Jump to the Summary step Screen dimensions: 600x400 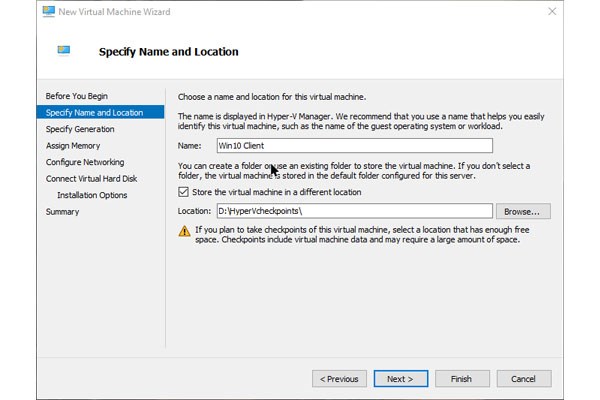[62, 212]
